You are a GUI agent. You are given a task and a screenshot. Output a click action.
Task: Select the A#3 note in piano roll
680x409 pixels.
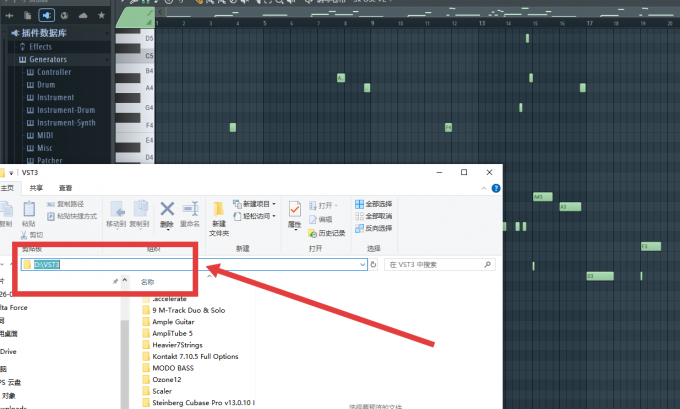point(543,197)
